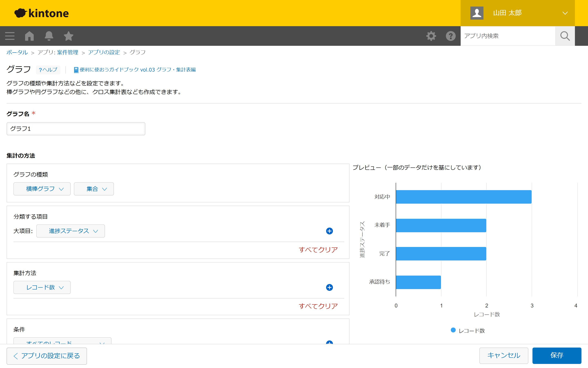Click the アプリ内検索 search field
This screenshot has width=588, height=368.
[508, 36]
